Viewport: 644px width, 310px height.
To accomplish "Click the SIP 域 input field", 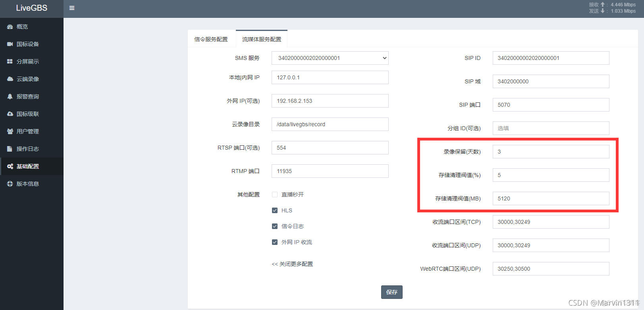I will tap(551, 81).
